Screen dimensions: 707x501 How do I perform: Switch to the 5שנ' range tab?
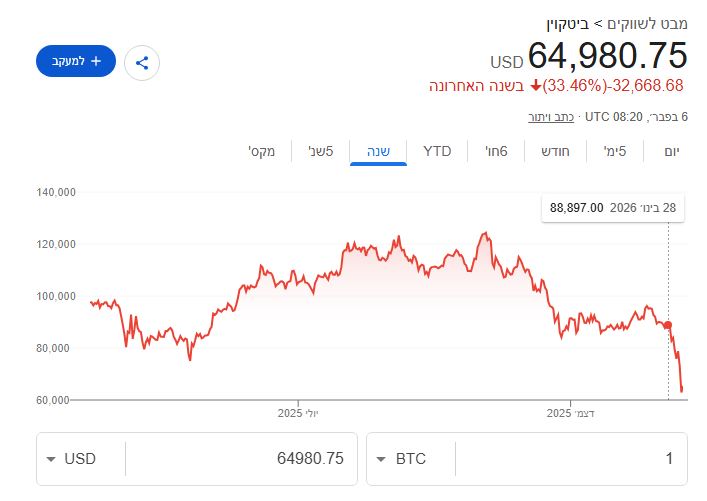point(320,151)
